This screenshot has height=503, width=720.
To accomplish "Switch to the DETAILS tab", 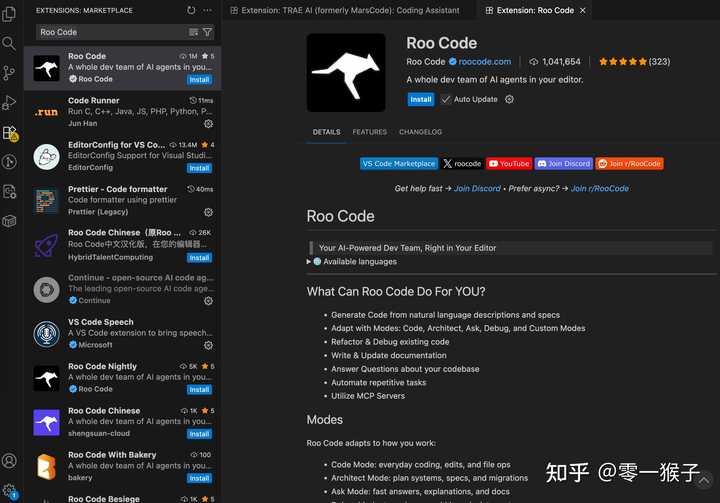I will click(326, 132).
